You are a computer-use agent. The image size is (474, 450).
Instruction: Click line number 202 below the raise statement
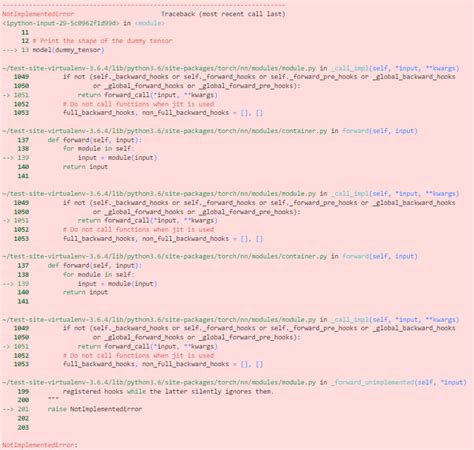pyautogui.click(x=23, y=418)
